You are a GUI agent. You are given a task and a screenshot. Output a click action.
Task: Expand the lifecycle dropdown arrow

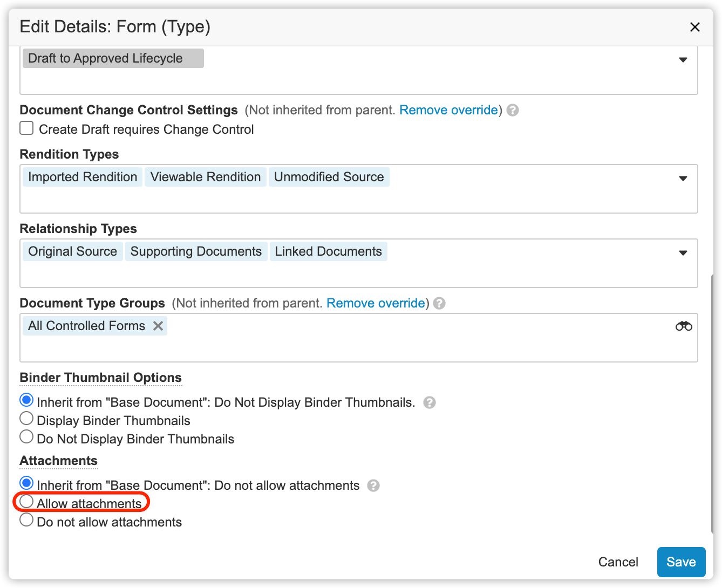pos(683,60)
